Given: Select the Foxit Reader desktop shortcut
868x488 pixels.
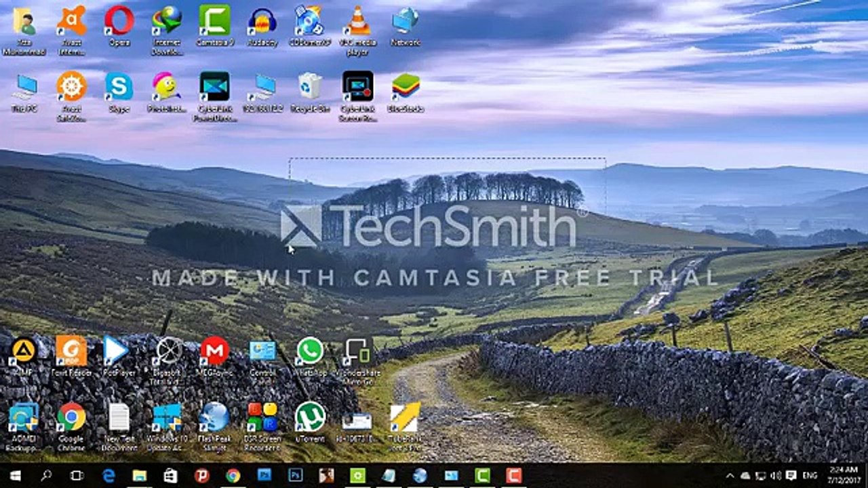Looking at the screenshot, I should click(71, 357).
